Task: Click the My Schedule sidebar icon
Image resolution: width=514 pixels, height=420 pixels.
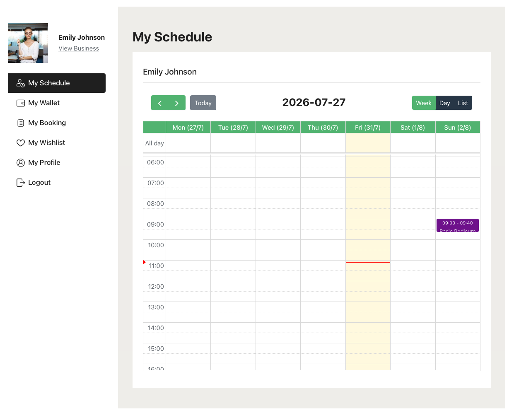Action: [21, 83]
